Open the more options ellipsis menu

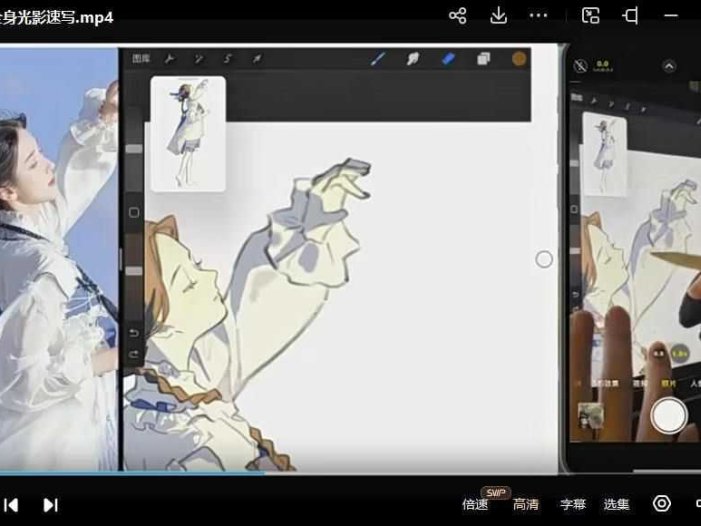tap(538, 16)
